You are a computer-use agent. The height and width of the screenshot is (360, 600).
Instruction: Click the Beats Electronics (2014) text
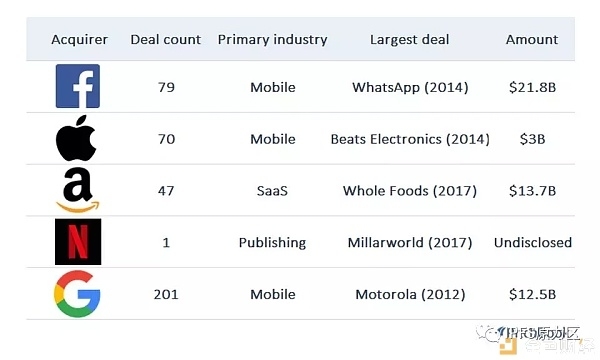tap(410, 139)
